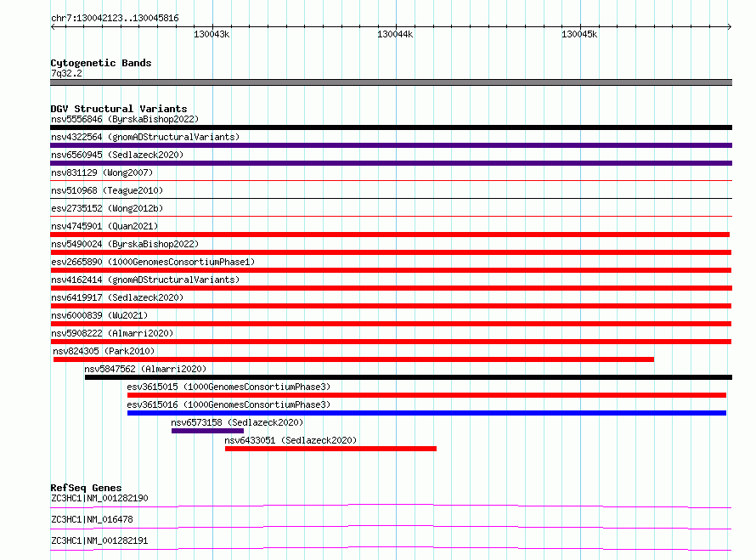Open variant esv2665890 (1000GenomesConsortiumPhase1) label
The height and width of the screenshot is (560, 756).
[153, 262]
